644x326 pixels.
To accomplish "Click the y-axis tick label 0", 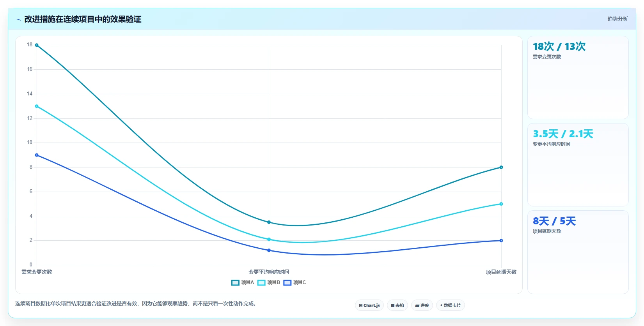I will pos(31,265).
